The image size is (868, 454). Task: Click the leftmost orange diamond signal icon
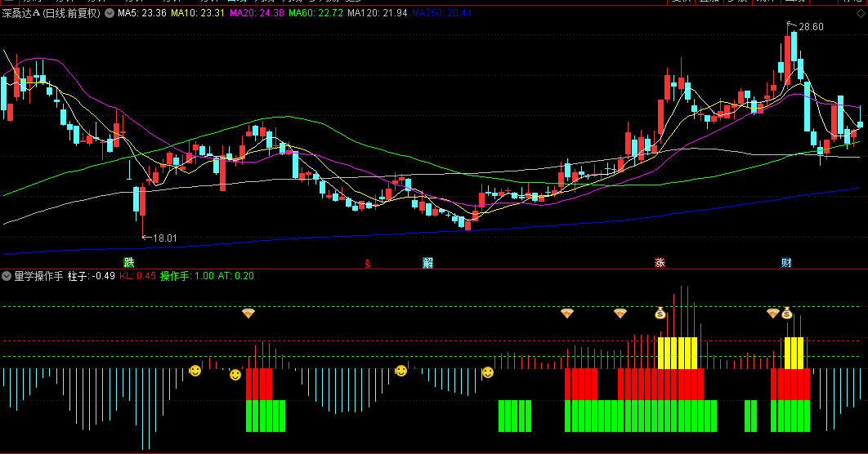click(x=248, y=314)
